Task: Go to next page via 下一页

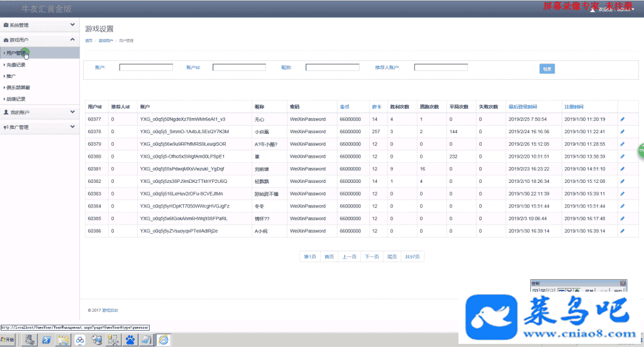Action: coord(372,256)
